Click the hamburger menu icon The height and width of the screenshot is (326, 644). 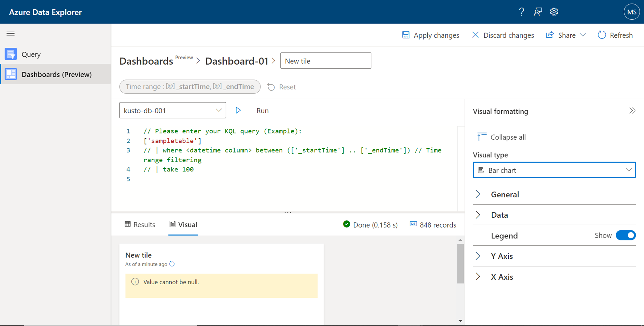click(x=11, y=33)
